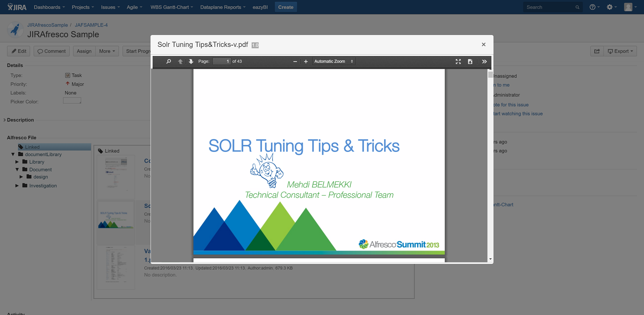Click the Edit issue button
The width and height of the screenshot is (644, 315).
point(19,51)
